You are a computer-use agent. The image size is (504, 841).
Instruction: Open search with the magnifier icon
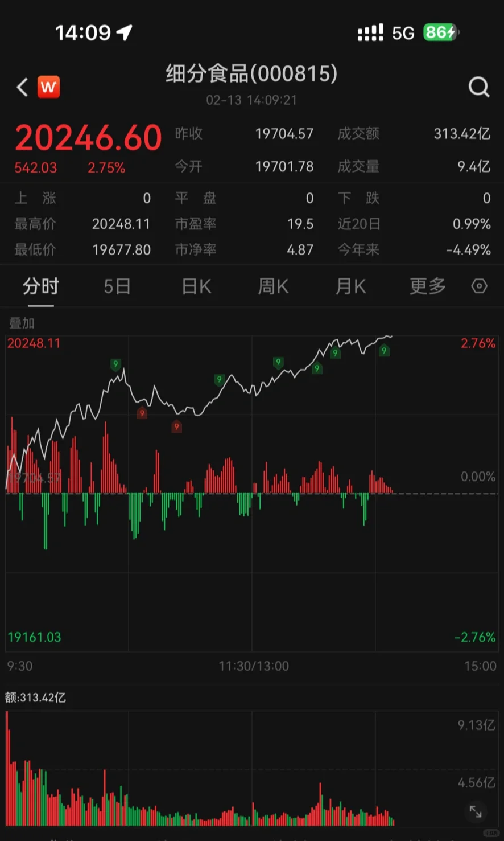[479, 87]
